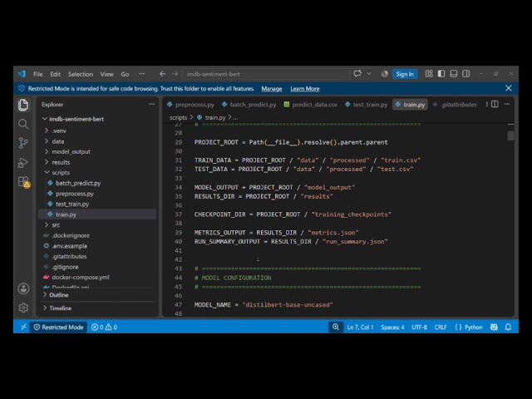Change line endings via CRLF
The width and height of the screenshot is (532, 399).
(x=441, y=327)
